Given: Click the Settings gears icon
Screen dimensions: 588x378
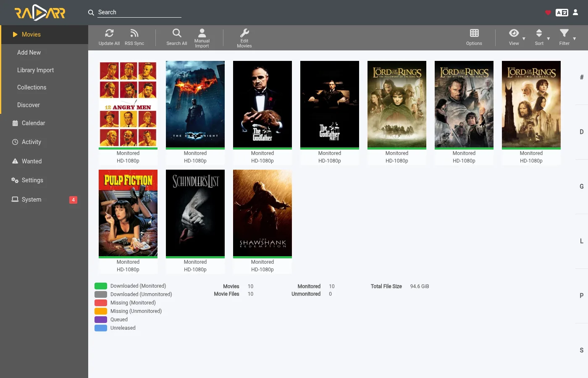Looking at the screenshot, I should [15, 180].
